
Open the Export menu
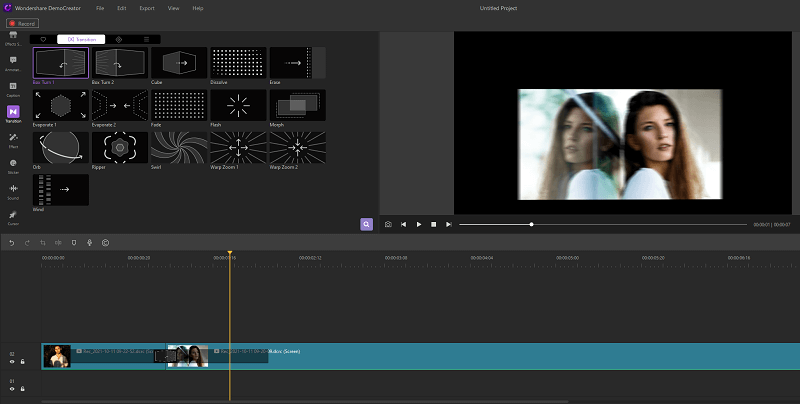coord(147,8)
